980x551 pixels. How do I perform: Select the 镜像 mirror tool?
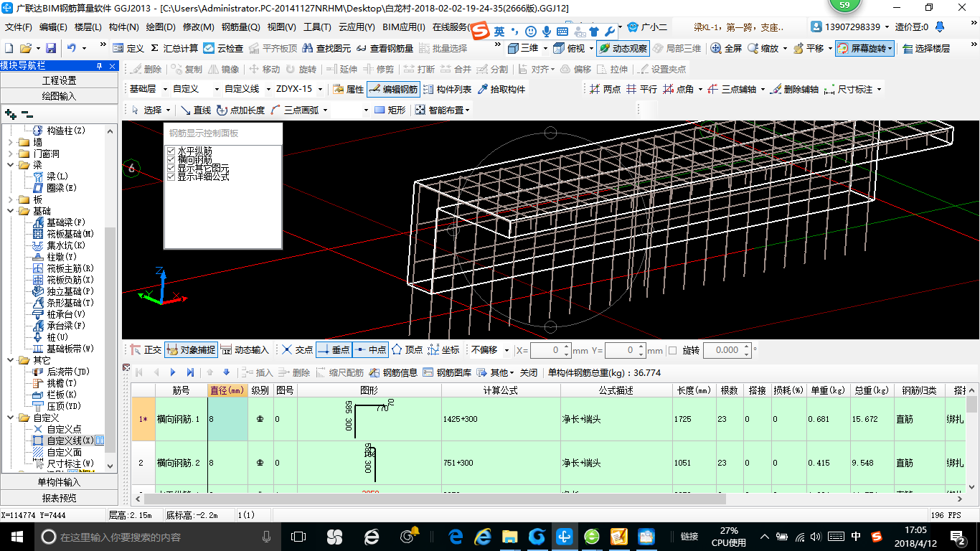(x=223, y=69)
